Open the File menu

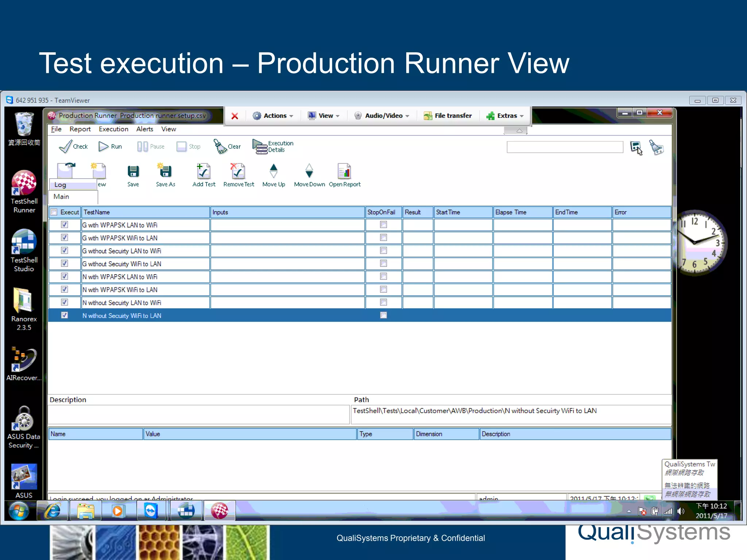pos(56,129)
